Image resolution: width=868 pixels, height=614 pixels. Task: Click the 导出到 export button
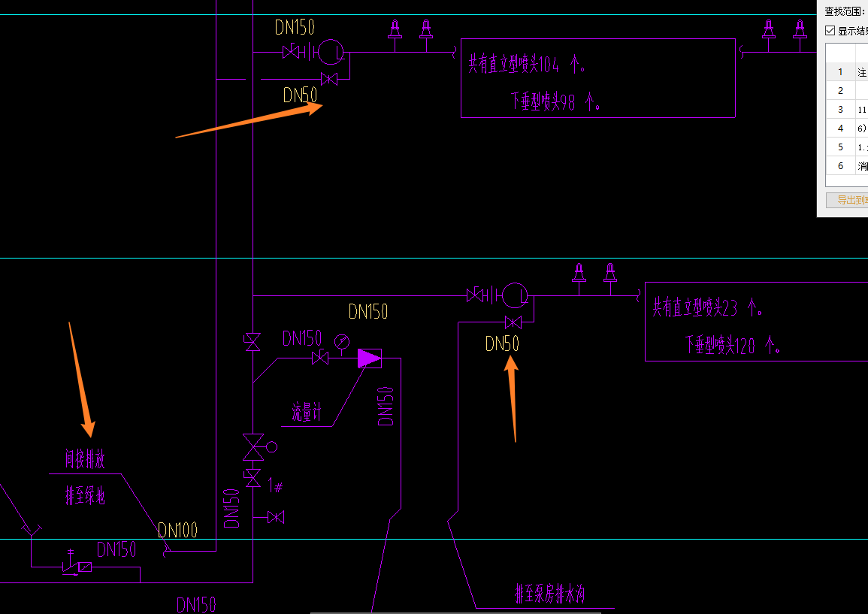pos(847,200)
